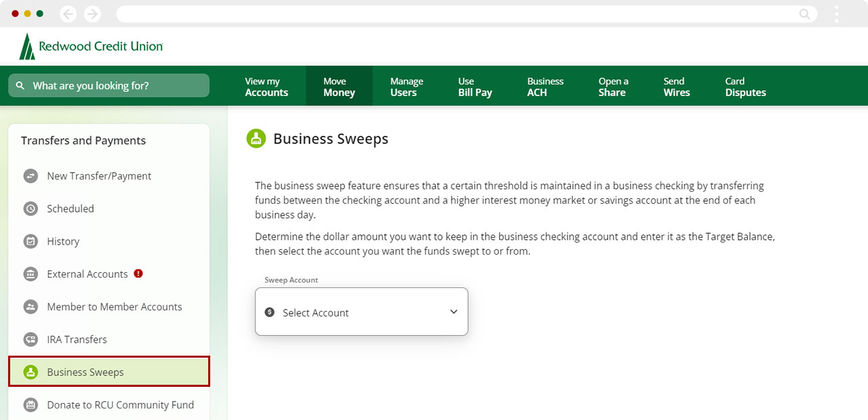Open the Use Bill Pay menu
The width and height of the screenshot is (868, 420).
(475, 87)
